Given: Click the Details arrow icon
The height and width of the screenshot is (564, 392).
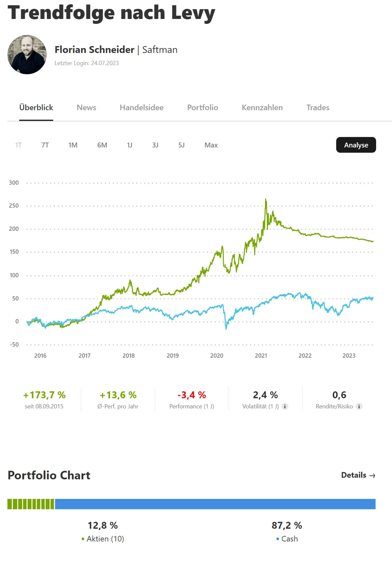Looking at the screenshot, I should click(372, 475).
